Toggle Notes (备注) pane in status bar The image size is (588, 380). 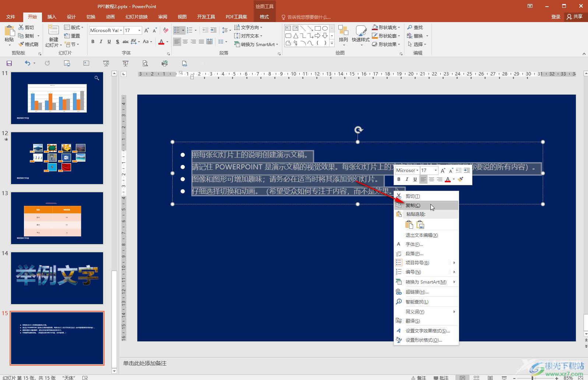pyautogui.click(x=418, y=377)
